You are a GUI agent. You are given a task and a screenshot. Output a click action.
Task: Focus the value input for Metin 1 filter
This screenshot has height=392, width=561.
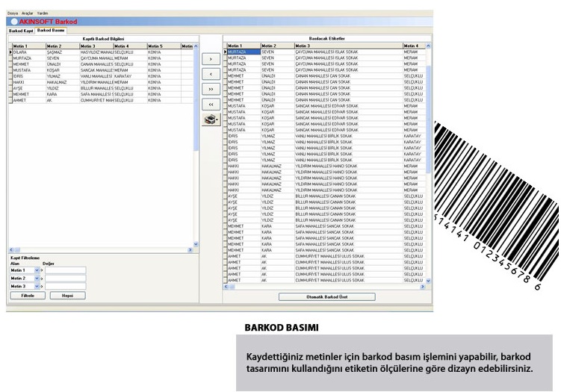pos(66,270)
